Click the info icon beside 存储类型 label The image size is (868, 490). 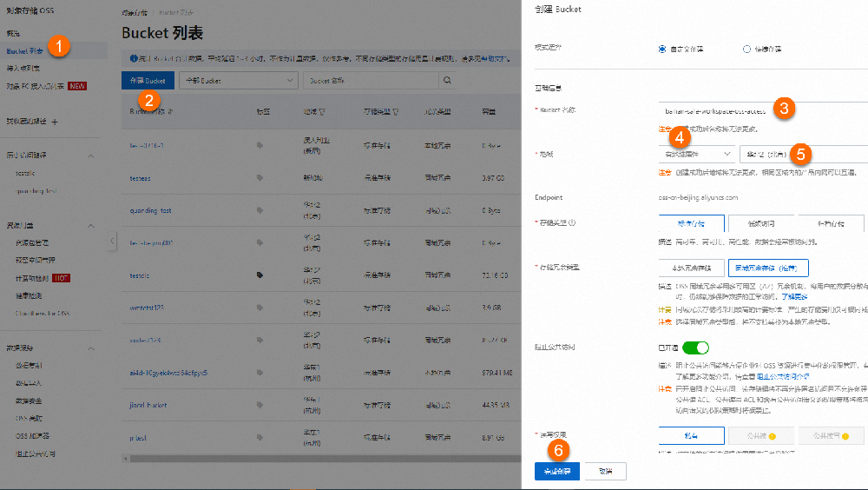click(x=572, y=222)
